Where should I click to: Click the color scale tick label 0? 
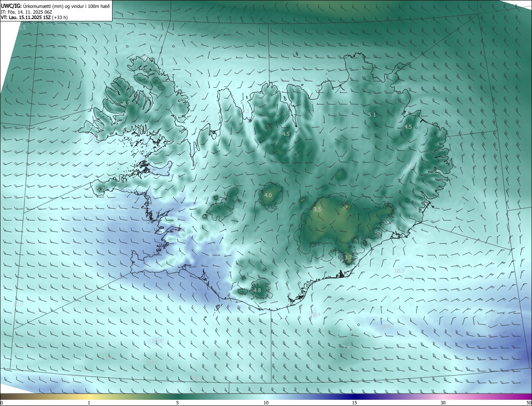[2, 403]
